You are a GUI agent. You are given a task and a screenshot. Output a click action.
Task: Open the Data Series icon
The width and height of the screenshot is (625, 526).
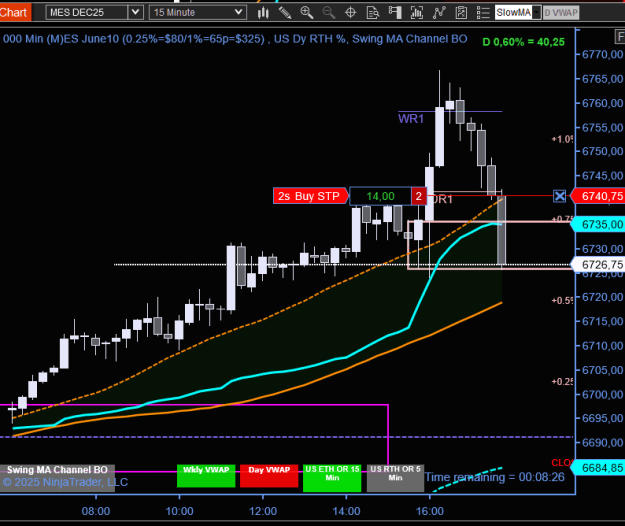coord(417,13)
